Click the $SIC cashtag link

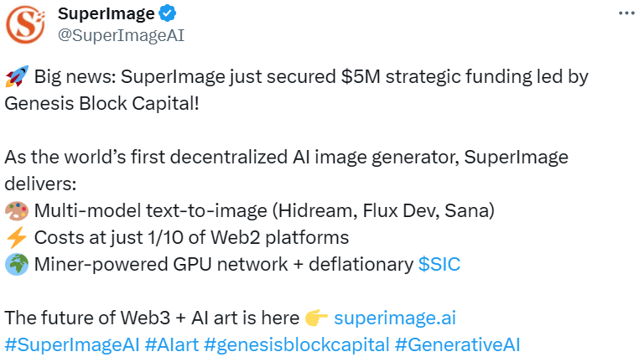(x=439, y=265)
